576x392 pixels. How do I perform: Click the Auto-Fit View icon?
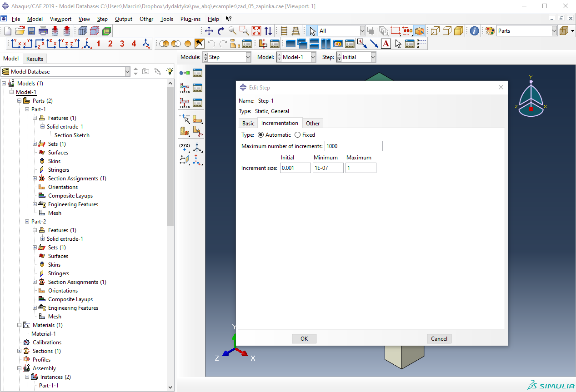point(256,31)
